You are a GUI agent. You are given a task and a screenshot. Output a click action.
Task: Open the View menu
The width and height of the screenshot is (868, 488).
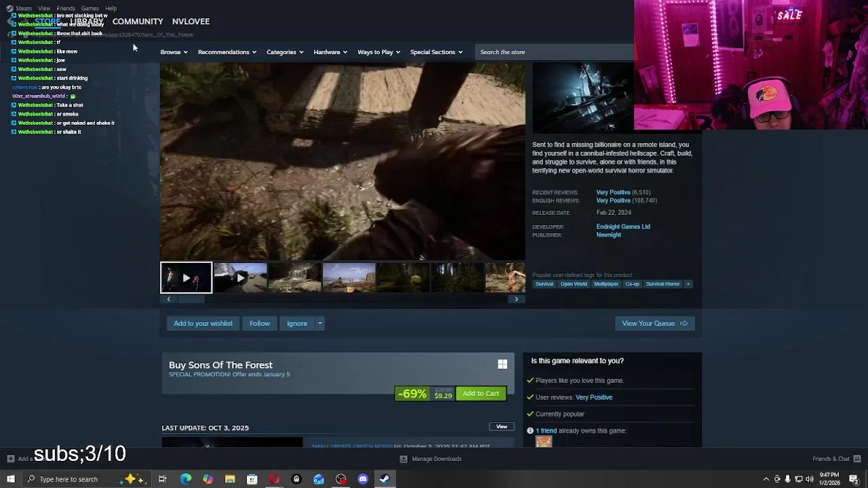(44, 8)
